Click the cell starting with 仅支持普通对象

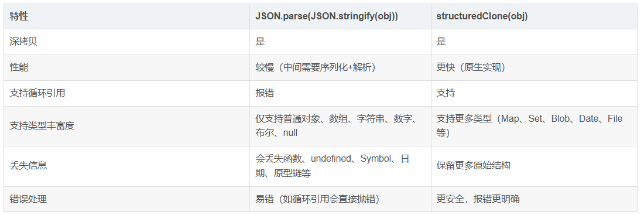(336, 126)
